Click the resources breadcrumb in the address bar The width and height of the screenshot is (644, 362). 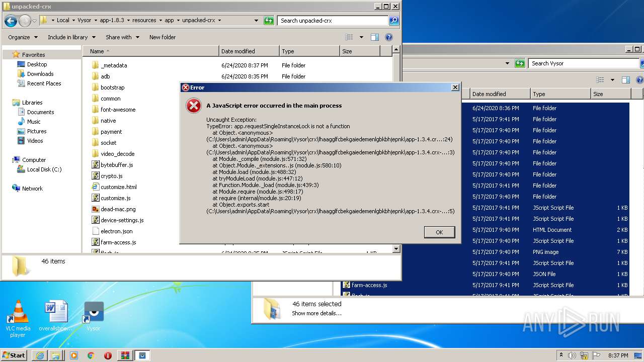click(144, 21)
